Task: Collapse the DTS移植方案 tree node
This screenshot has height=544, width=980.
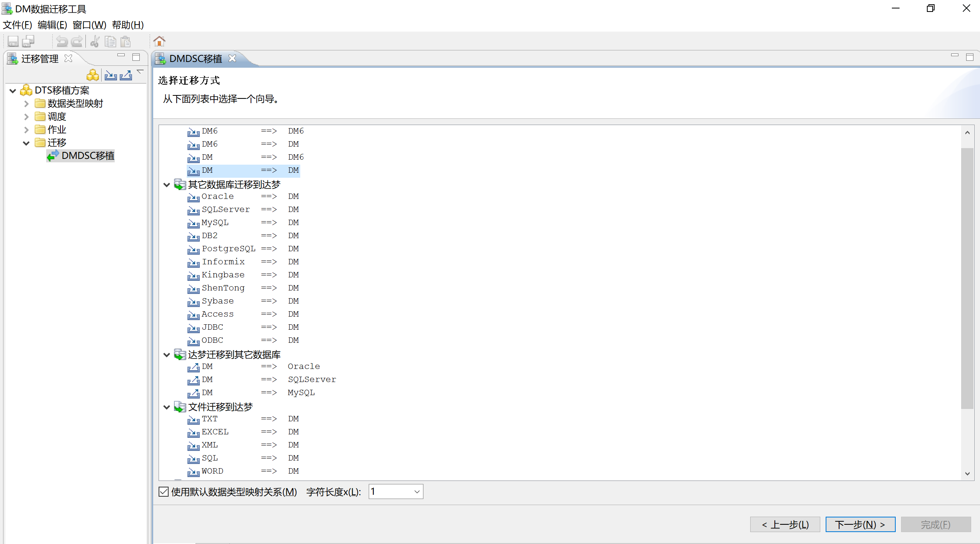Action: [x=13, y=91]
